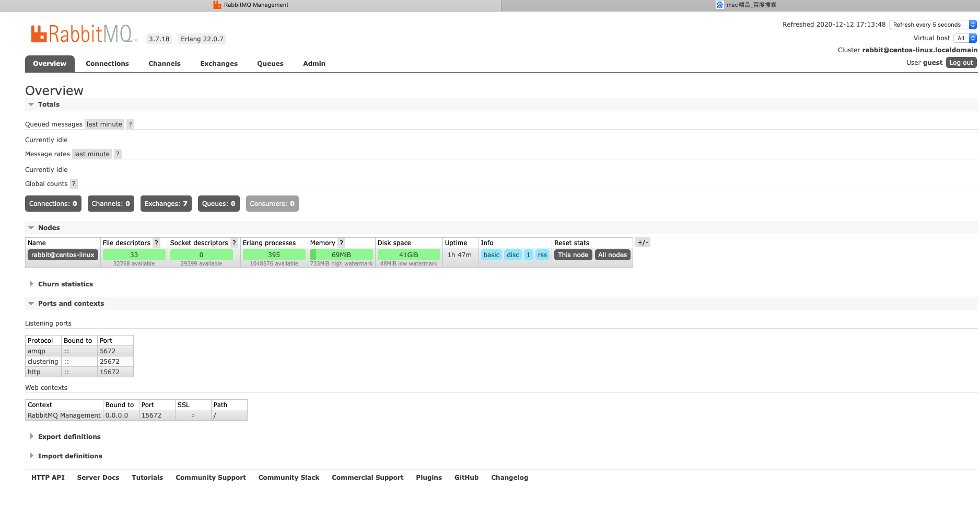Open the GitHub footer link
Viewport: 980px width, 520px height.
point(466,478)
